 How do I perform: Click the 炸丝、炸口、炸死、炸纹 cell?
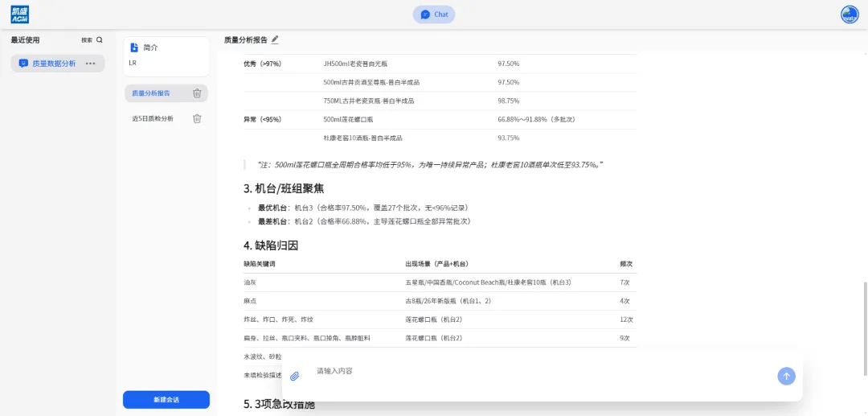pos(278,319)
